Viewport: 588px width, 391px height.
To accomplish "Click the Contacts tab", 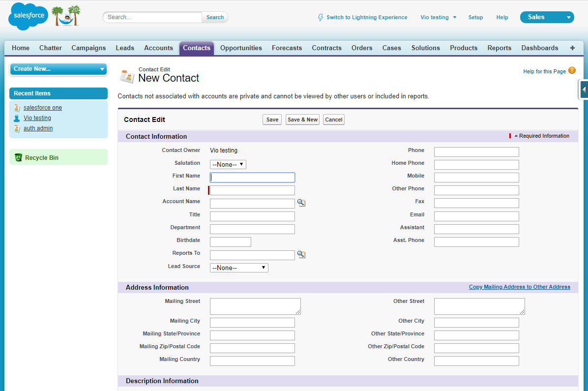I will click(x=197, y=48).
